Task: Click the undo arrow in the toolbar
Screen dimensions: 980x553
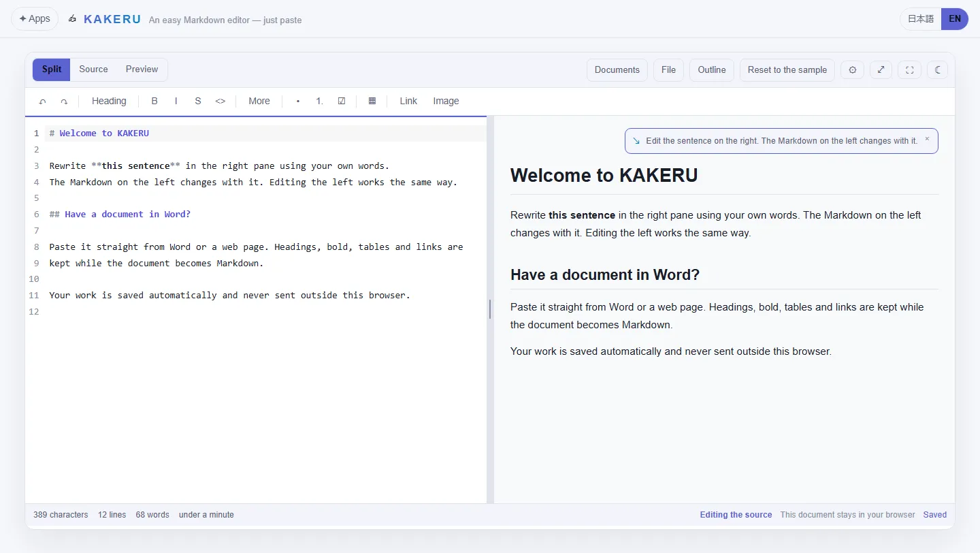Action: tap(43, 101)
